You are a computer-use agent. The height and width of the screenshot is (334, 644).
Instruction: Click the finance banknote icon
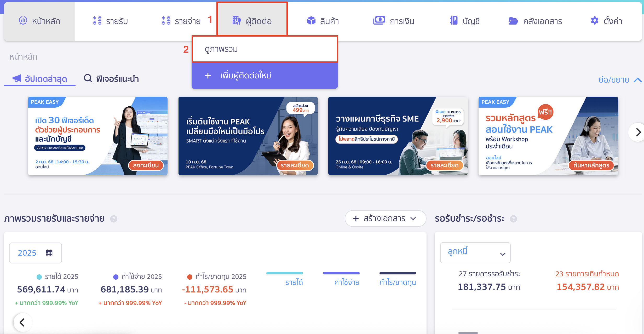point(379,20)
